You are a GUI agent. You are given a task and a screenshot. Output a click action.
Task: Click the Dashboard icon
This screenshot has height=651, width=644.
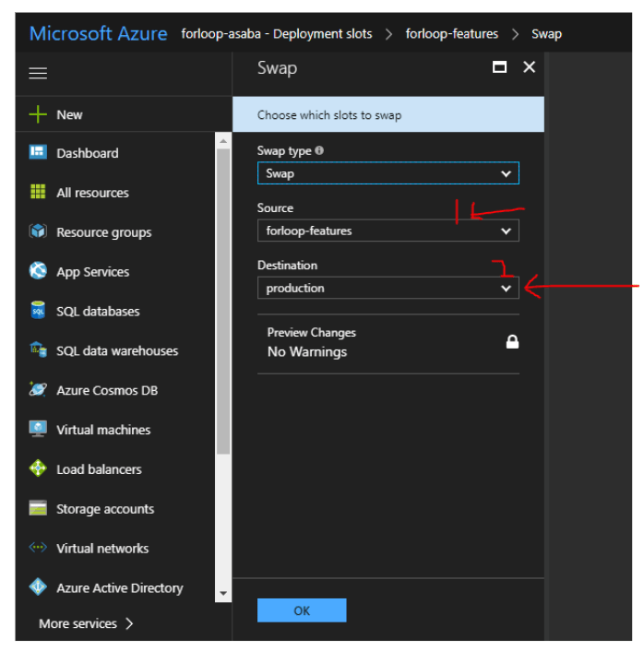[38, 152]
